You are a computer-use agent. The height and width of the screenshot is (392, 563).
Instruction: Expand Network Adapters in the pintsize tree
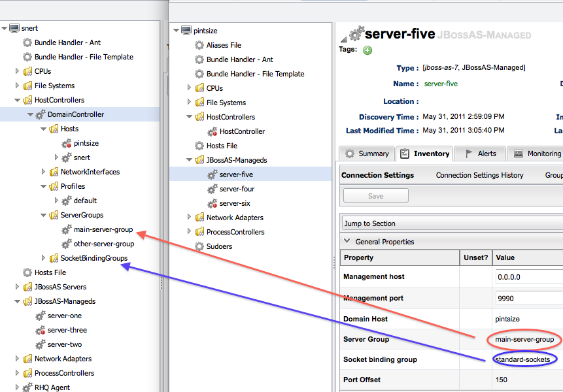click(189, 217)
